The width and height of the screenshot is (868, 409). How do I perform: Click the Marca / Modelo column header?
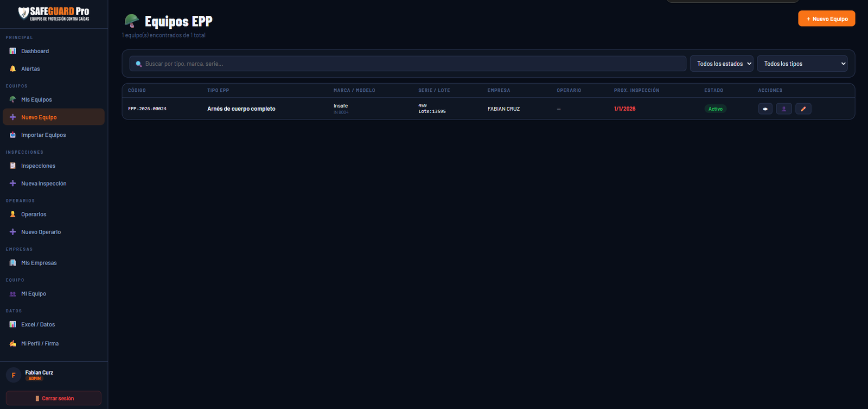(354, 90)
